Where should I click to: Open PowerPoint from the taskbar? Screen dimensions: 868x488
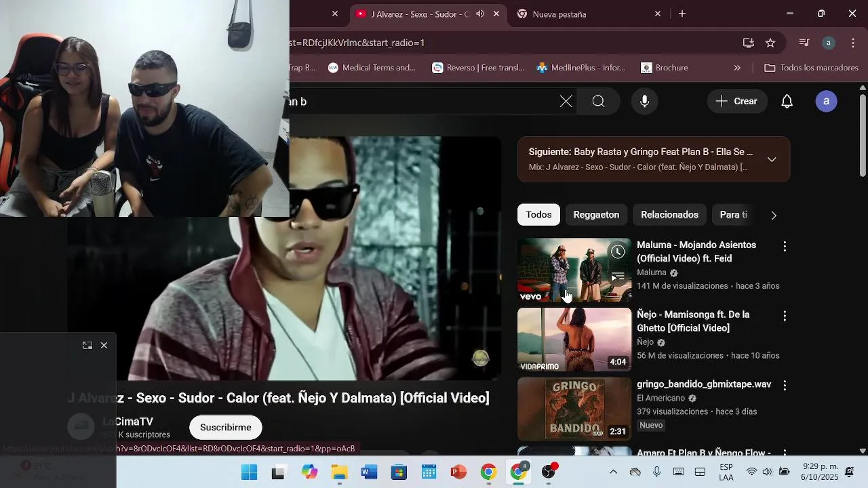click(x=458, y=472)
